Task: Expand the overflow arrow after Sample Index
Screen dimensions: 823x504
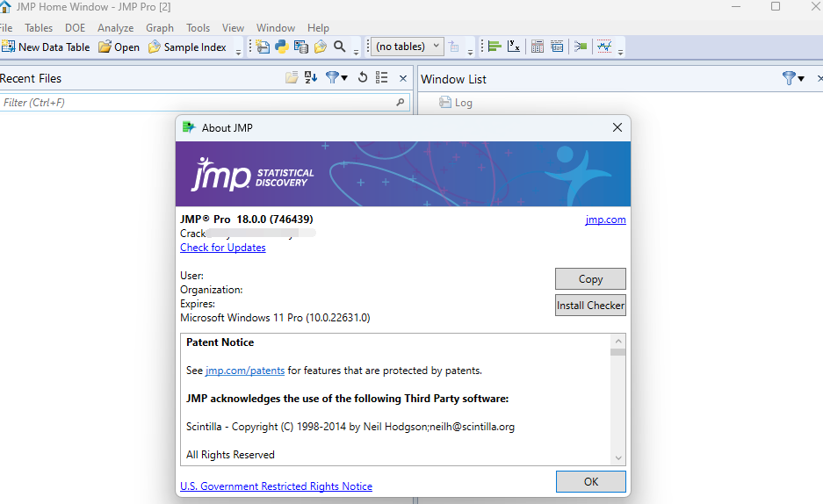Action: (x=238, y=52)
